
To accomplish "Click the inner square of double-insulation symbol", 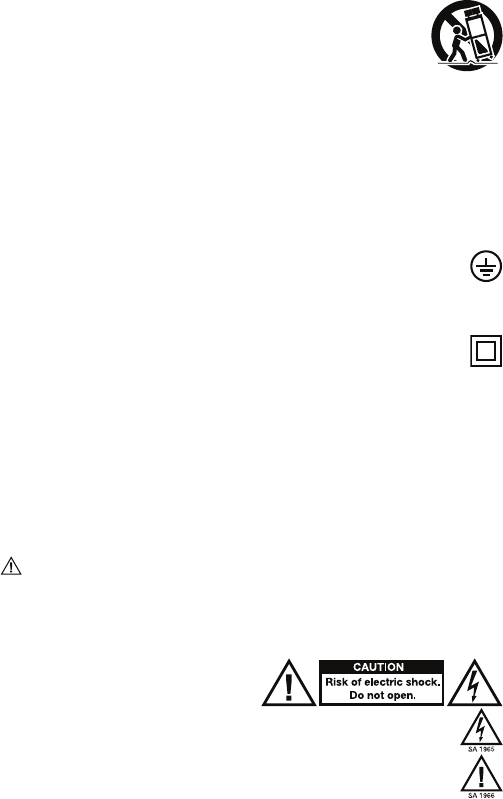I will pyautogui.click(x=486, y=351).
